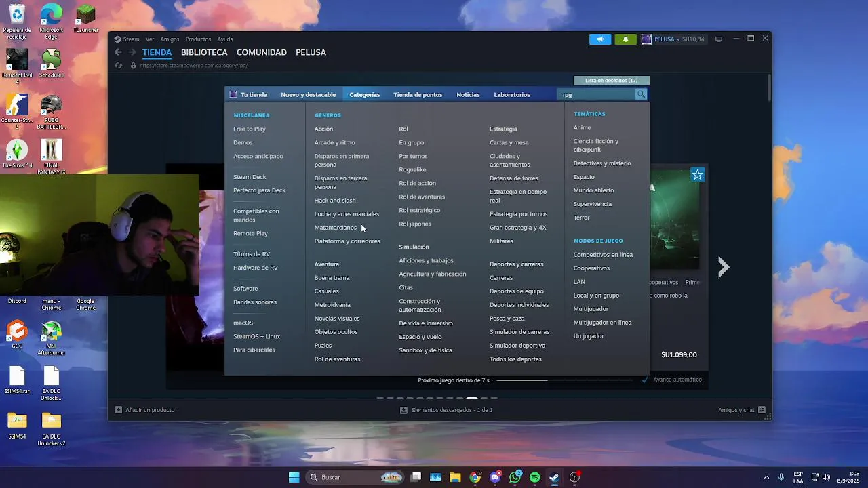
Task: Go back with the Steam back arrow
Action: (x=118, y=52)
